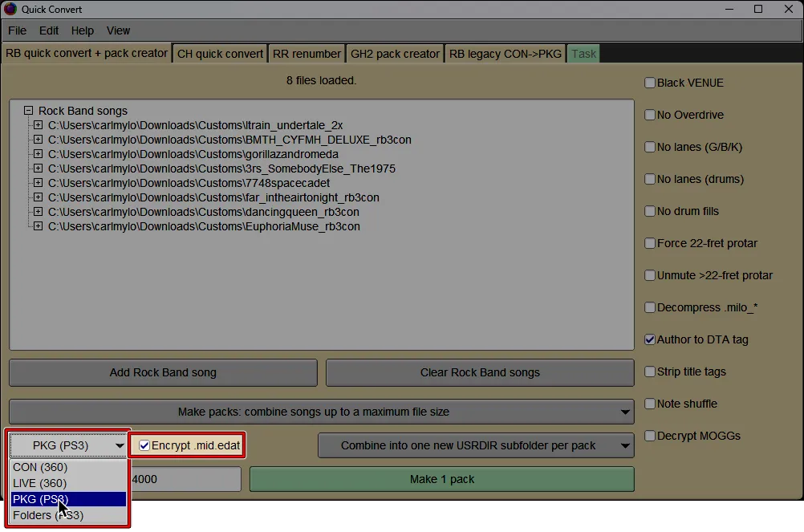This screenshot has width=804, height=532.
Task: Enable No lanes (drums) option
Action: tap(650, 179)
